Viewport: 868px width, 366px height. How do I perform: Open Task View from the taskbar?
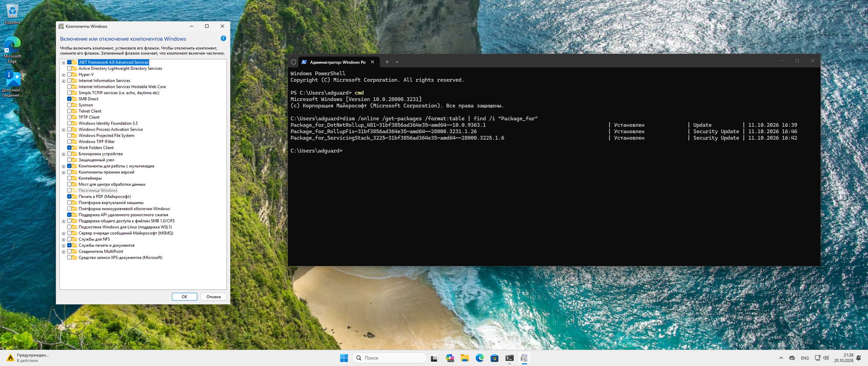pos(434,358)
